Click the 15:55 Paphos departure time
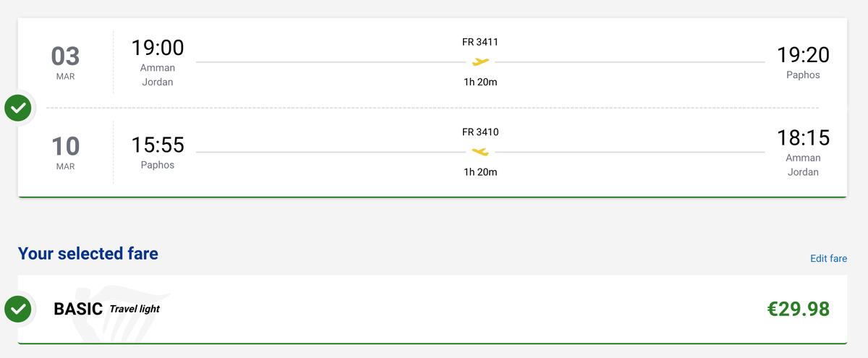Screen dimensions: 868x358 (158, 145)
